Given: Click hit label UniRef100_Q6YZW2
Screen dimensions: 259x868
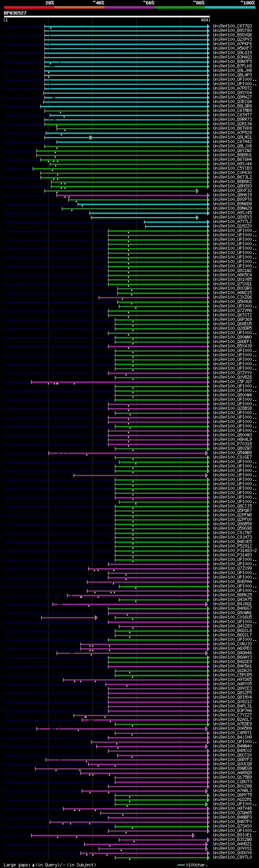Looking at the screenshot, I should point(232,151).
